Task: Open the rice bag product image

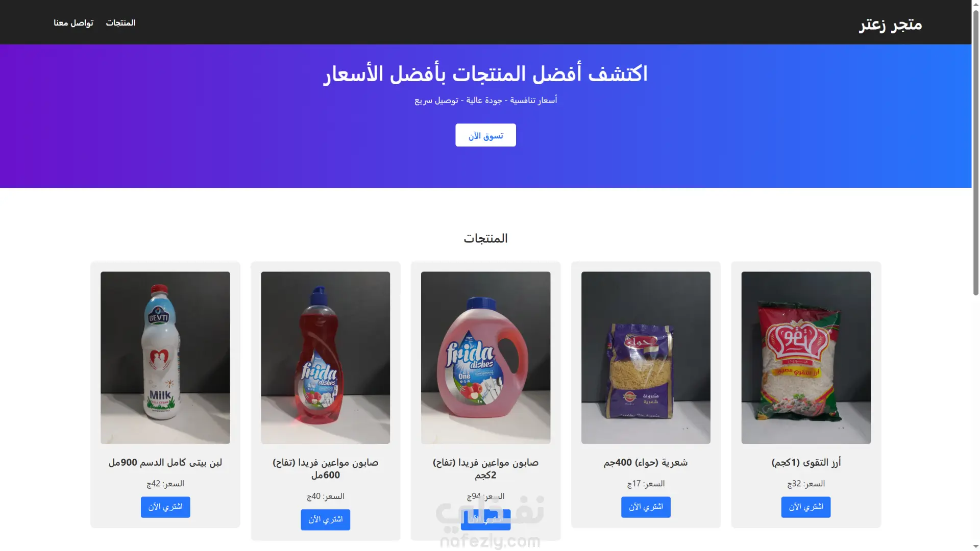Action: [806, 357]
